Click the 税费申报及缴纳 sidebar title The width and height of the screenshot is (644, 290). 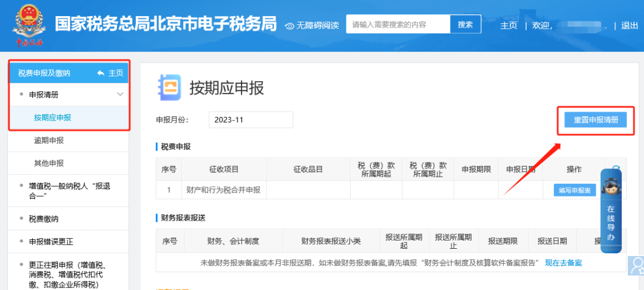coord(44,73)
